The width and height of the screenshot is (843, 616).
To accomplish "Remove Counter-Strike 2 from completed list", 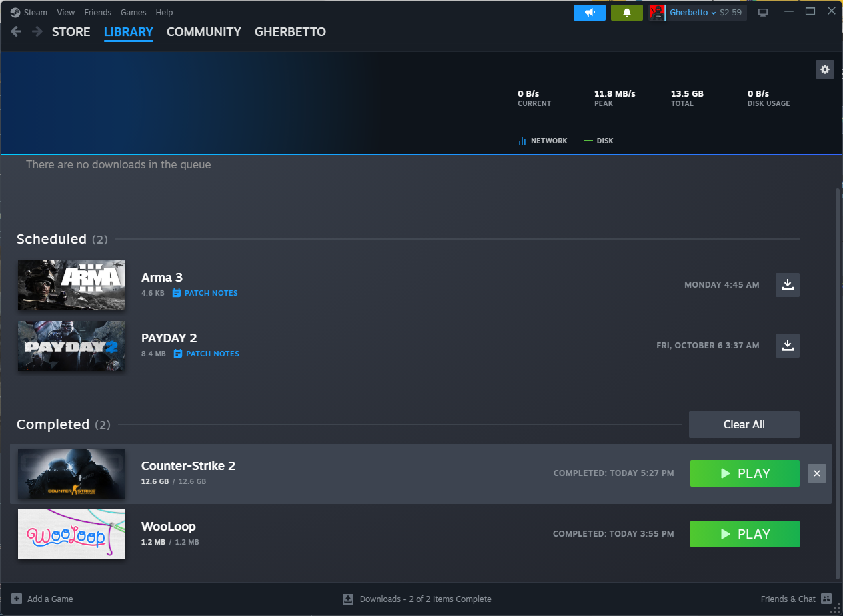I will tap(817, 473).
